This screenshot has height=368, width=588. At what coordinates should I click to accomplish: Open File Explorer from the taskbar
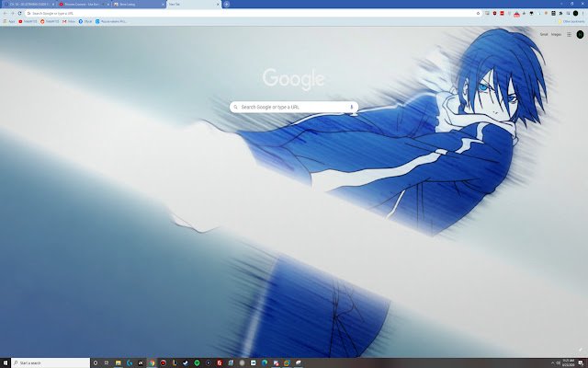point(119,362)
